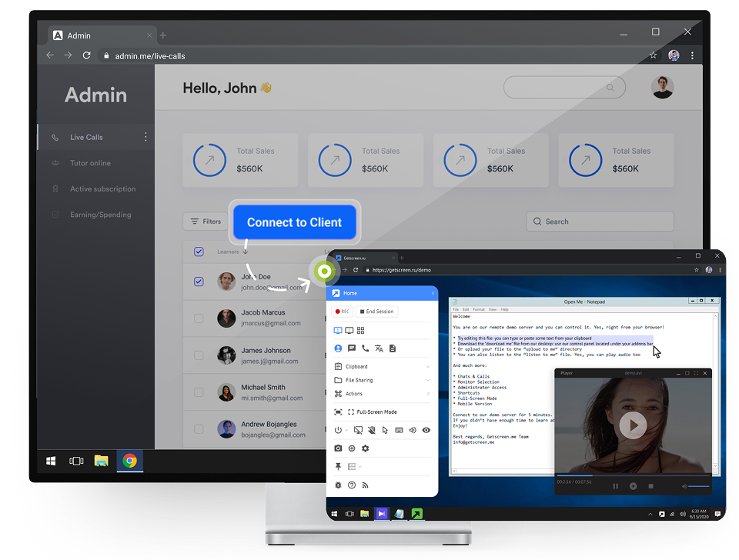Screen dimensions: 739x560
Task: Report a bug with the bug icon
Action: (x=338, y=485)
